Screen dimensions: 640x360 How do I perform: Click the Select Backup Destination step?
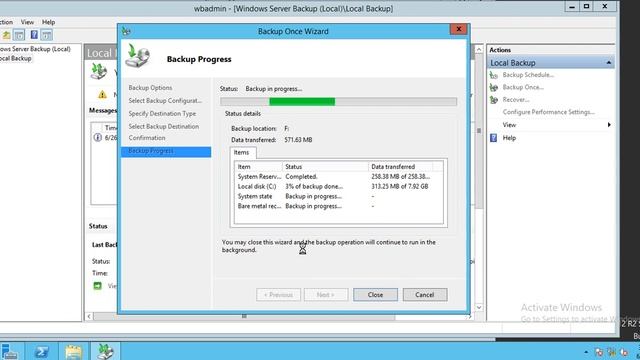click(164, 127)
